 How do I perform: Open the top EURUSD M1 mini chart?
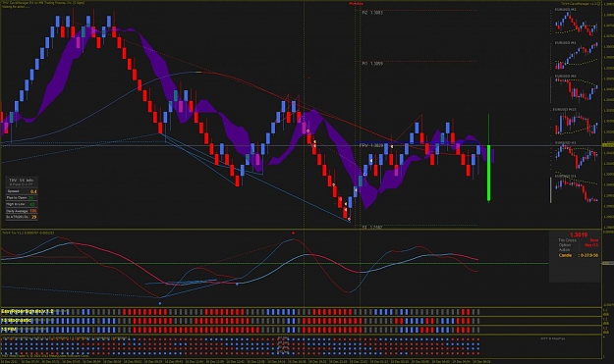575,23
